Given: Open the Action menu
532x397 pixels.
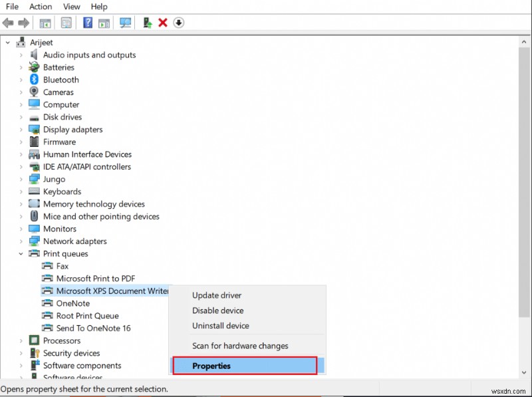Looking at the screenshot, I should 41,6.
